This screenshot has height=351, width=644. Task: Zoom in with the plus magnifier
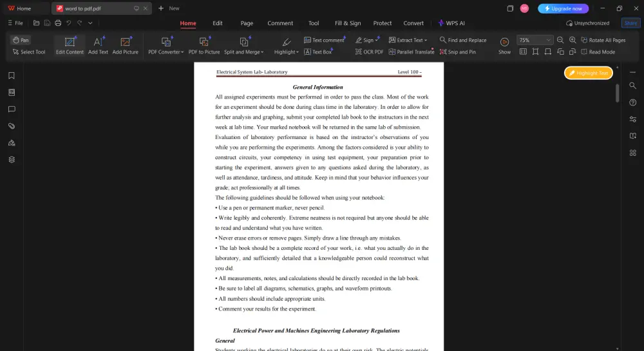point(572,40)
